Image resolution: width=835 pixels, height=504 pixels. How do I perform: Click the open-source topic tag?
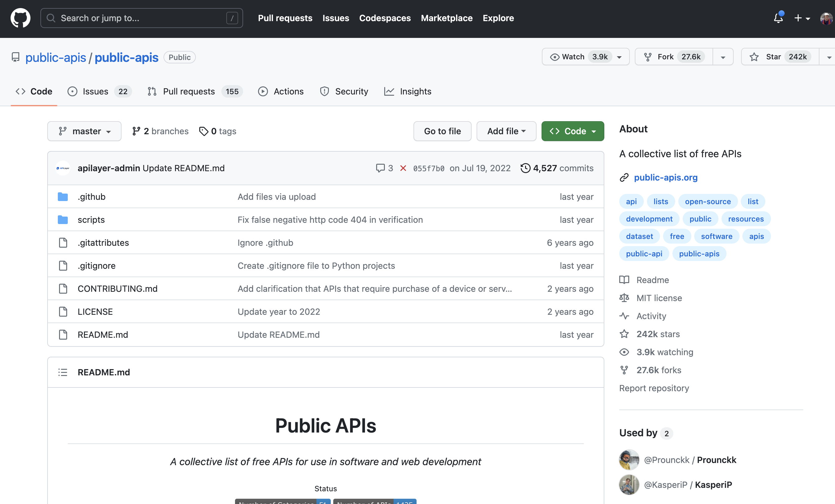(x=708, y=202)
